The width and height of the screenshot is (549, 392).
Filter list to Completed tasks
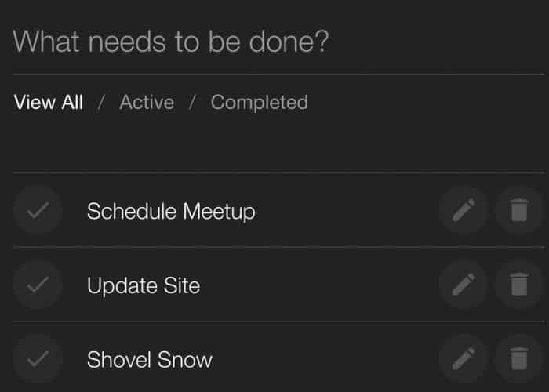coord(259,103)
